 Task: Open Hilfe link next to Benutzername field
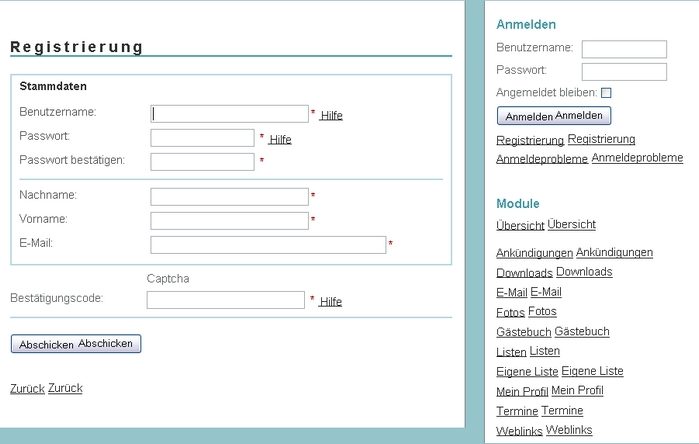tap(331, 115)
